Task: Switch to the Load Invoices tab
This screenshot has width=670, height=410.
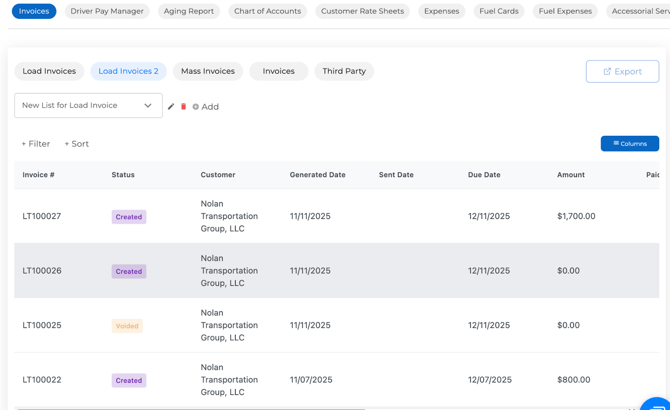Action: (49, 71)
